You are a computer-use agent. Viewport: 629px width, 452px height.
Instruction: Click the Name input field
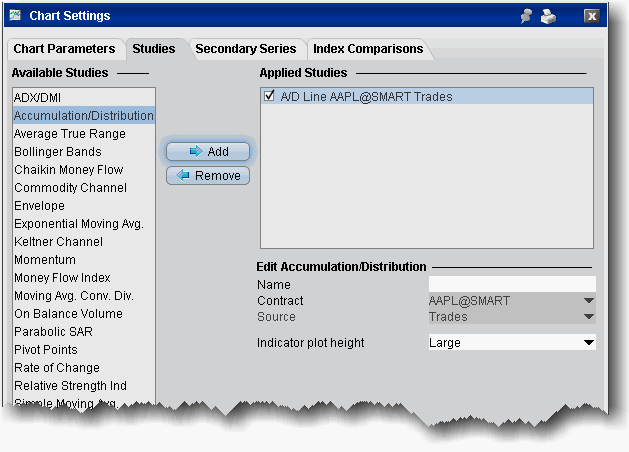point(511,284)
